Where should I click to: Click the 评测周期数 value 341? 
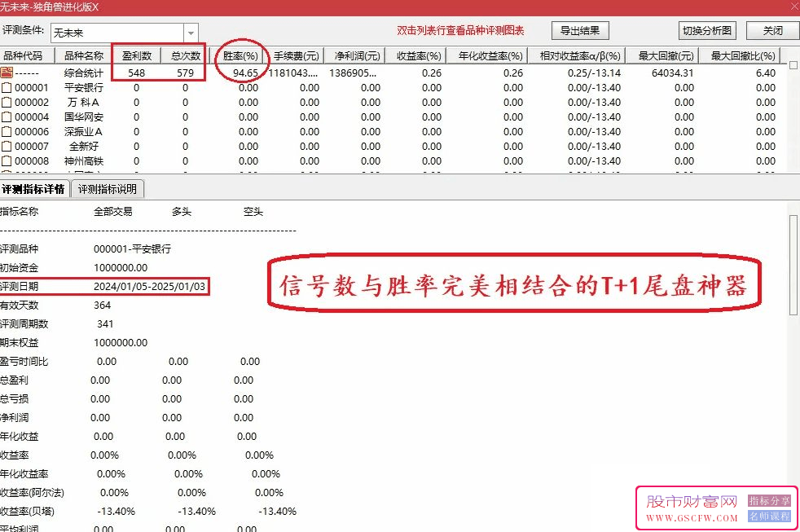coord(105,324)
